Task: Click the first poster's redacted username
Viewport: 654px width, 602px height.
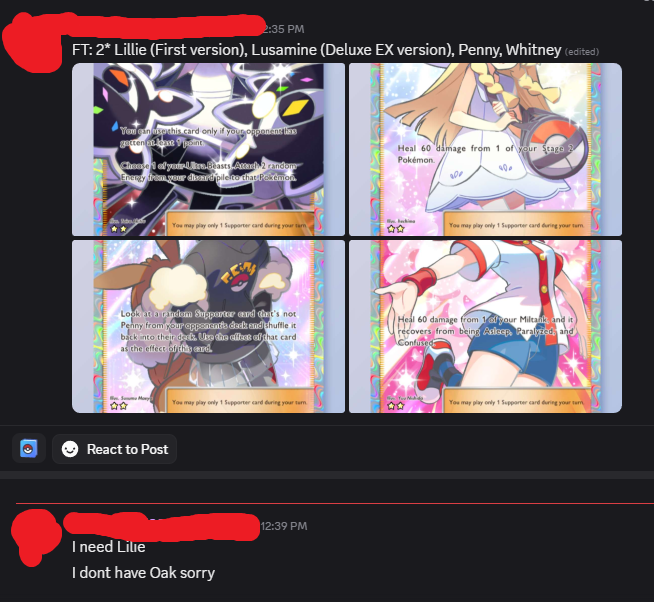Action: [167, 26]
